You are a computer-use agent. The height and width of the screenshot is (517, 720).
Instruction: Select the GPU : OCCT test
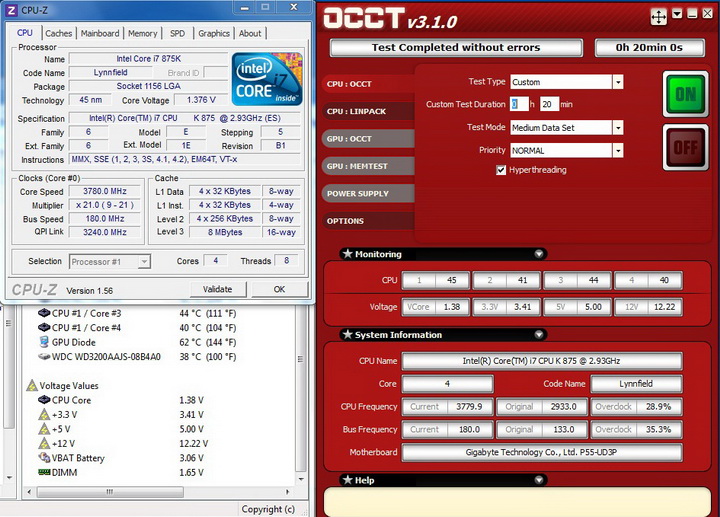tap(368, 139)
